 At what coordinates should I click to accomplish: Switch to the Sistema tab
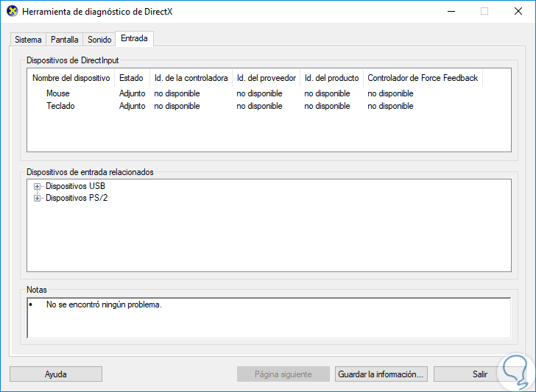pos(28,40)
